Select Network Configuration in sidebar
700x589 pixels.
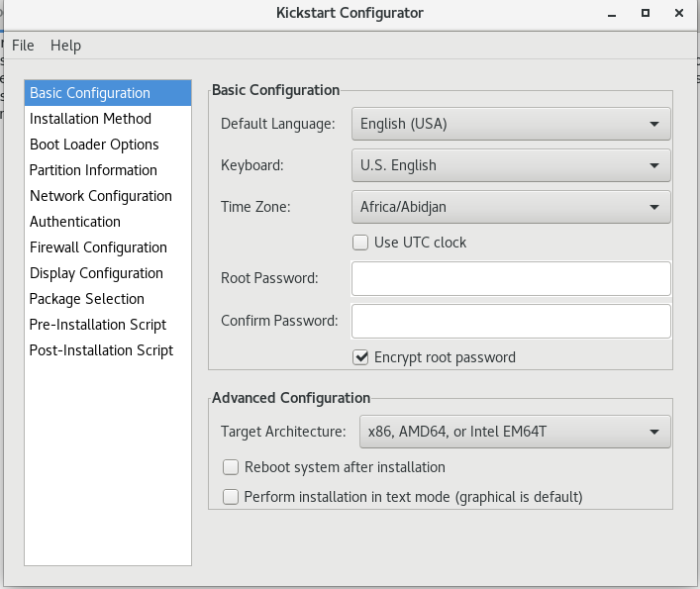pyautogui.click(x=100, y=196)
